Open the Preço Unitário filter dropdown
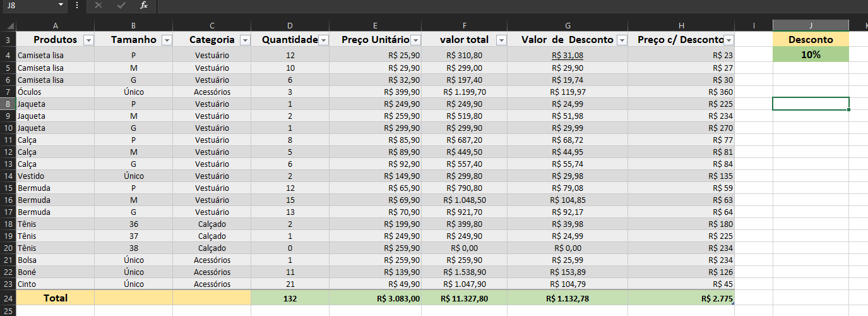Image resolution: width=868 pixels, height=316 pixels. (x=416, y=40)
